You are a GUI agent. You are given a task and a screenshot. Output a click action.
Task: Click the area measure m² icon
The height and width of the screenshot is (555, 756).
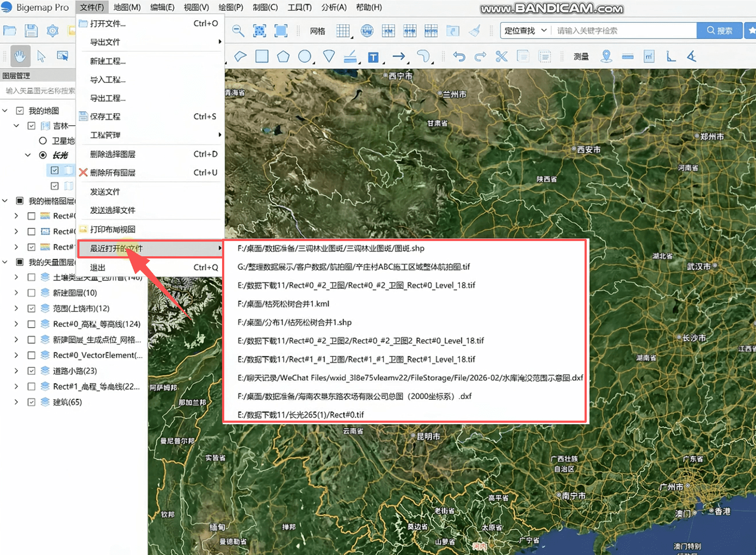649,56
